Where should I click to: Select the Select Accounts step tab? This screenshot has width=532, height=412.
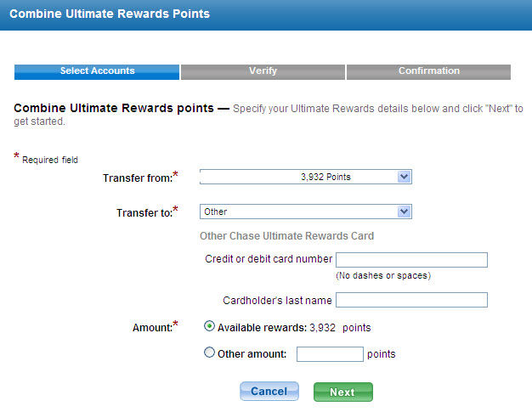pos(97,72)
